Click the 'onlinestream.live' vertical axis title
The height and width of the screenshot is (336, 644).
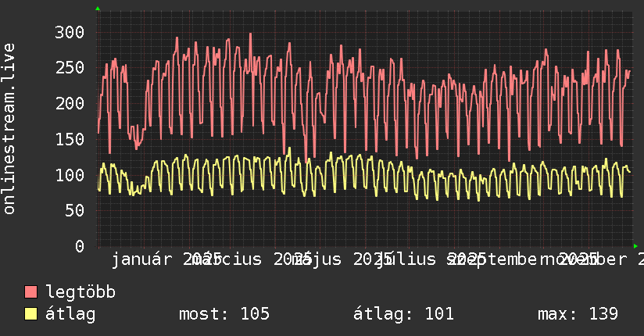(9, 129)
